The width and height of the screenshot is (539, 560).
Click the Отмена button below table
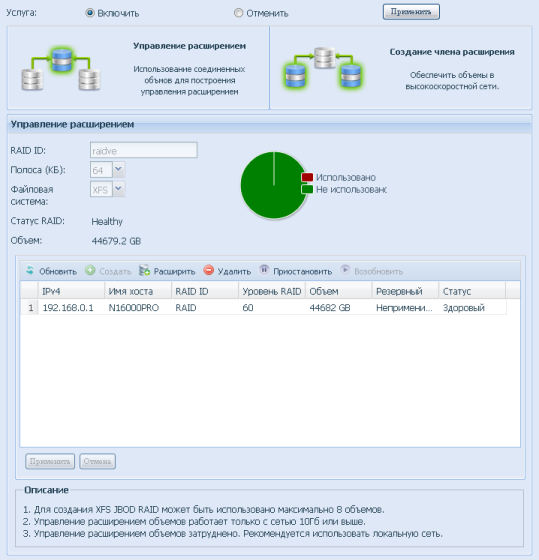[98, 461]
